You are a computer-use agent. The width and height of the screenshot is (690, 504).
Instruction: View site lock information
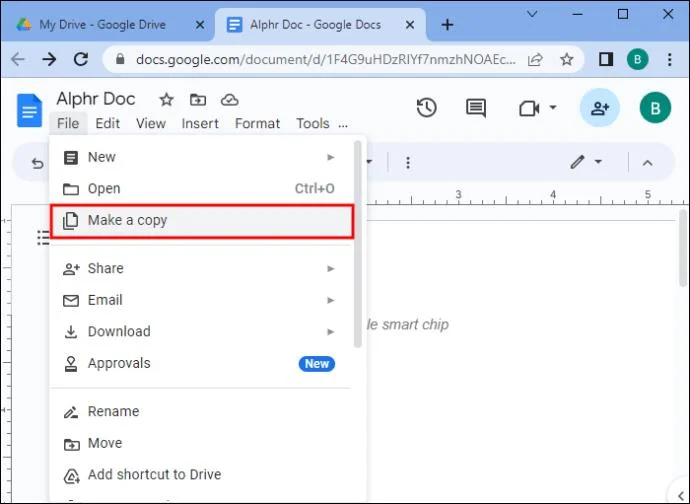[x=120, y=59]
